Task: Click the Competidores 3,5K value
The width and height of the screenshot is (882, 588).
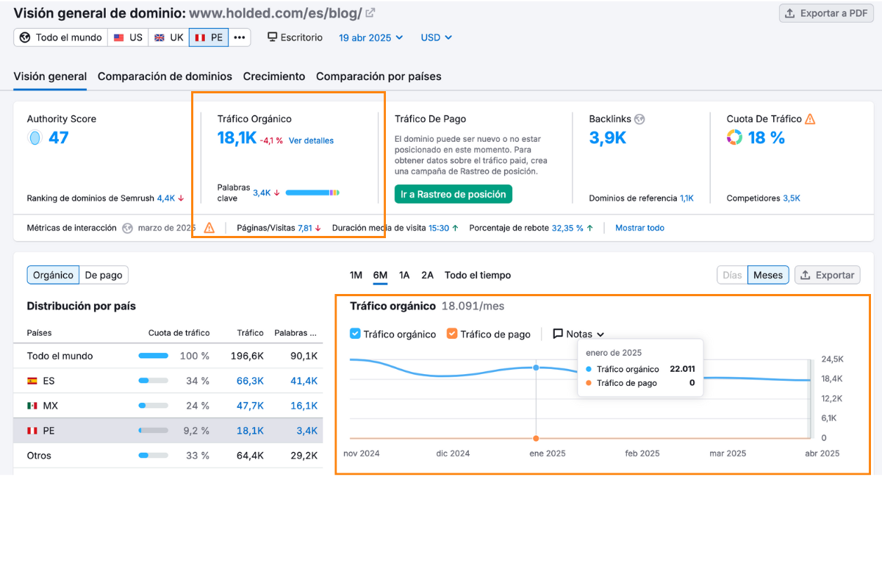Action: (x=792, y=198)
